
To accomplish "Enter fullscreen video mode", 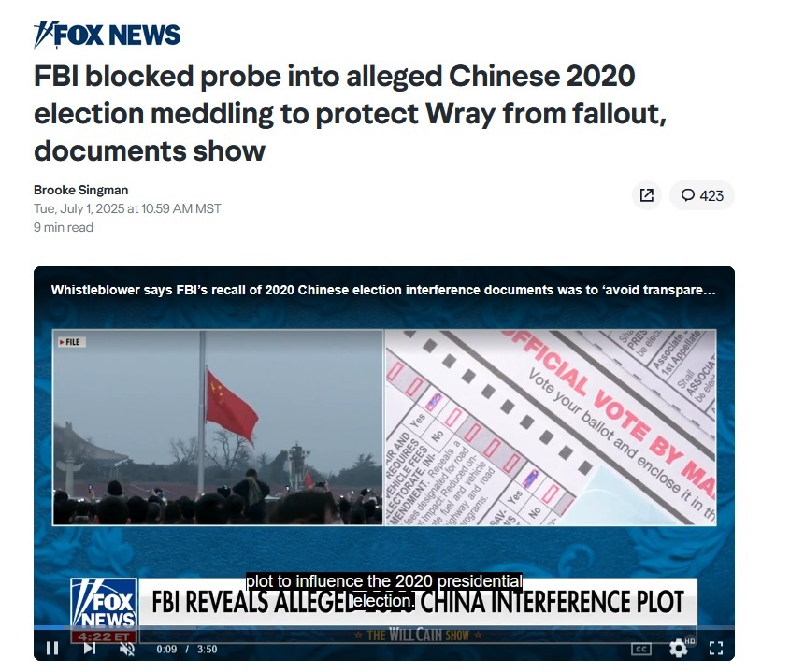I will click(x=716, y=648).
